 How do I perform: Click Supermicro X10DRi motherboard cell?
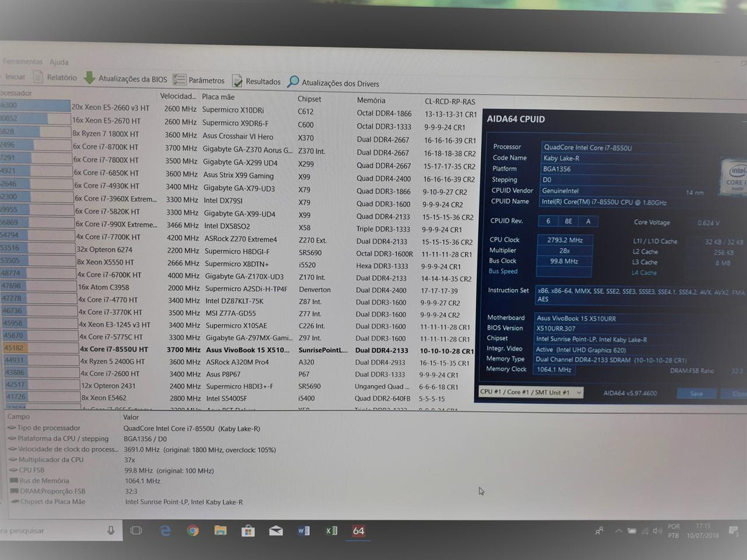click(233, 109)
